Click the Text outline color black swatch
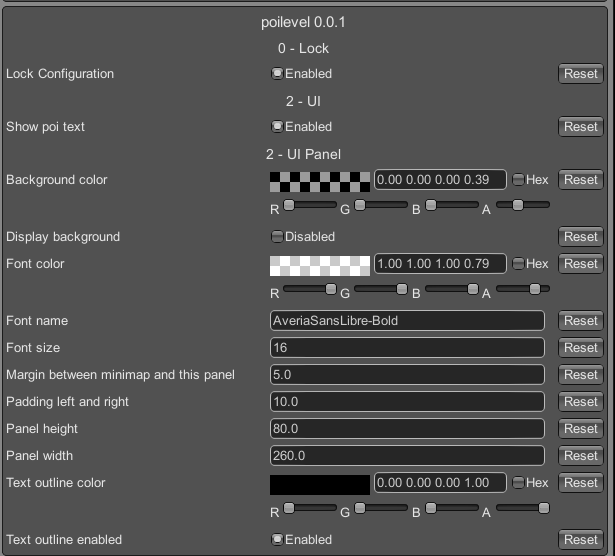This screenshot has height=556, width=615. pyautogui.click(x=320, y=485)
